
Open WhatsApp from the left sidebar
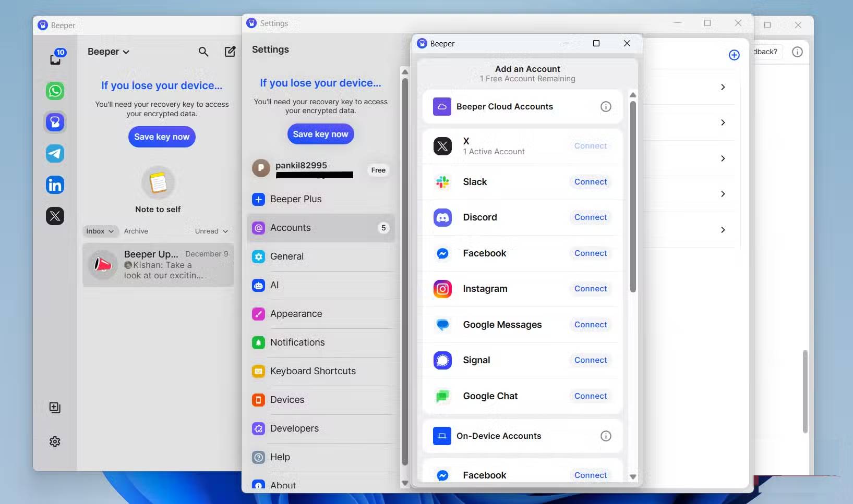[55, 91]
